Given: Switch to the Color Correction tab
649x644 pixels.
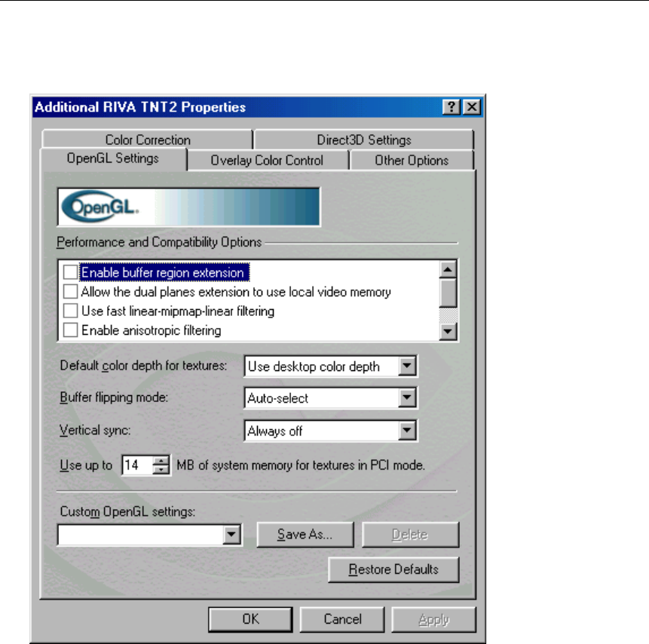Looking at the screenshot, I should (148, 140).
